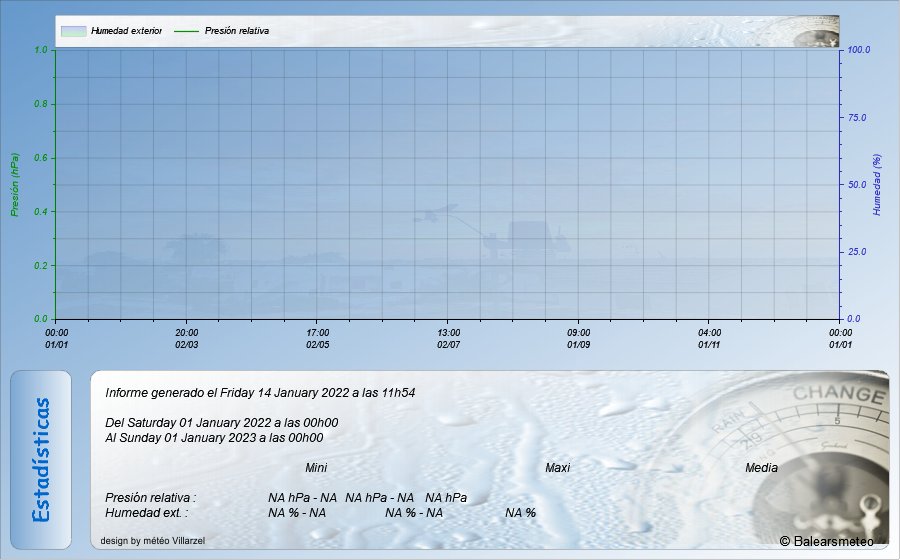Click the Humedad (%) right axis title
Image resolution: width=900 pixels, height=560 pixels.
pos(877,185)
